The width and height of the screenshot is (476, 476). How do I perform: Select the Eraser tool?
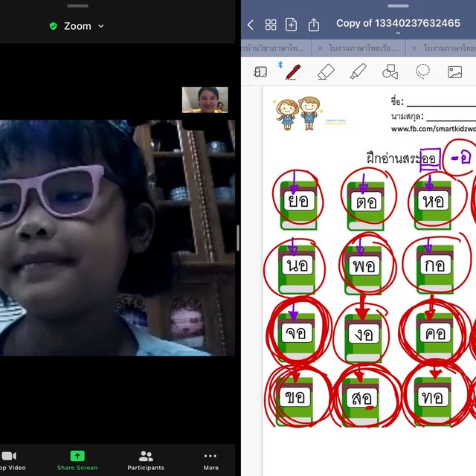[326, 71]
